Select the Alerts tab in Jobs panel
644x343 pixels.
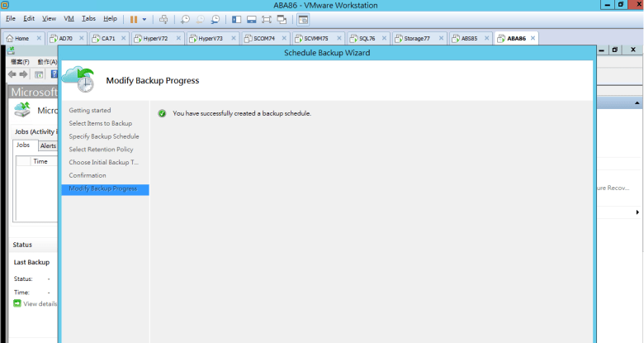click(x=48, y=145)
